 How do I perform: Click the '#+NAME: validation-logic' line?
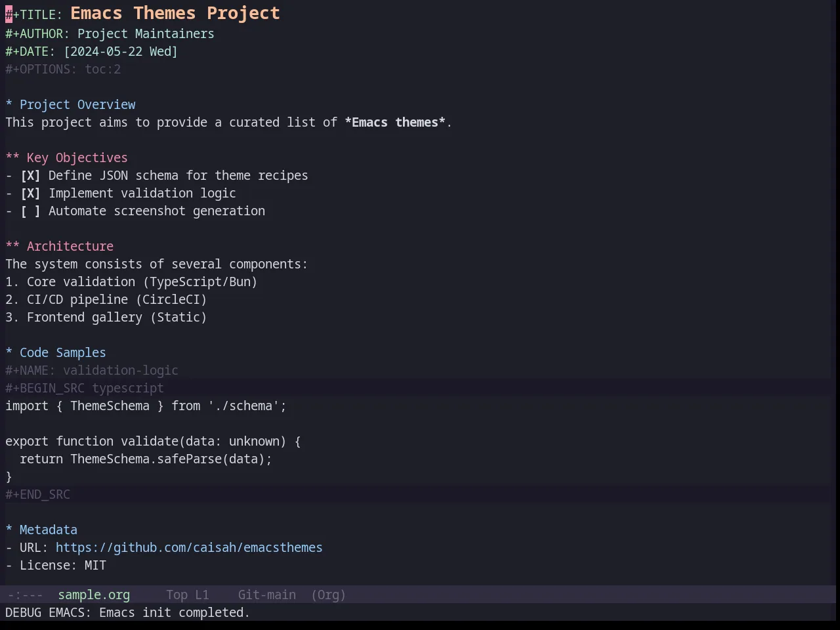(x=92, y=370)
